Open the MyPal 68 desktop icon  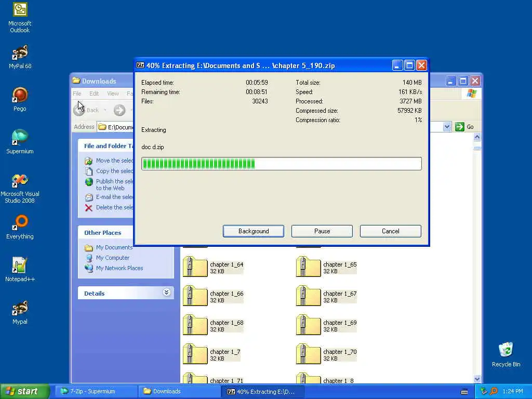pos(20,57)
